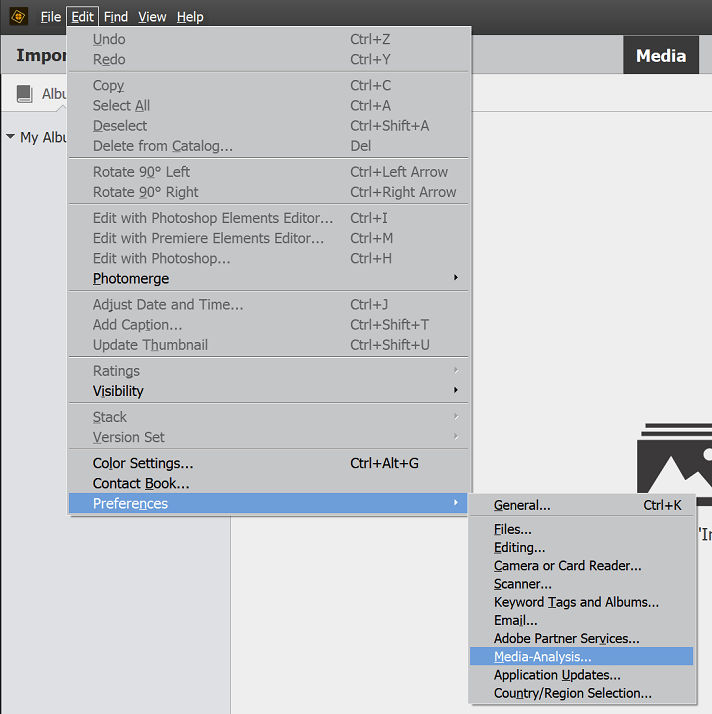Image resolution: width=712 pixels, height=714 pixels.
Task: Collapse the My Albums tree arrow
Action: (x=10, y=136)
